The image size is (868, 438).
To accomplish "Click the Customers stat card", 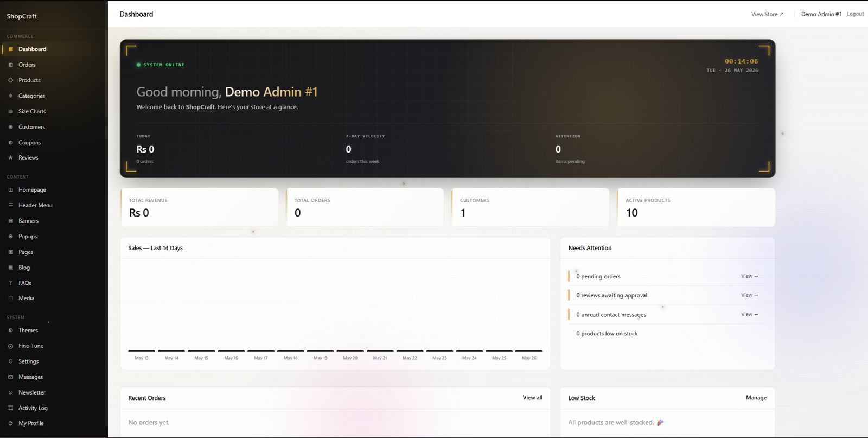I will (x=531, y=207).
